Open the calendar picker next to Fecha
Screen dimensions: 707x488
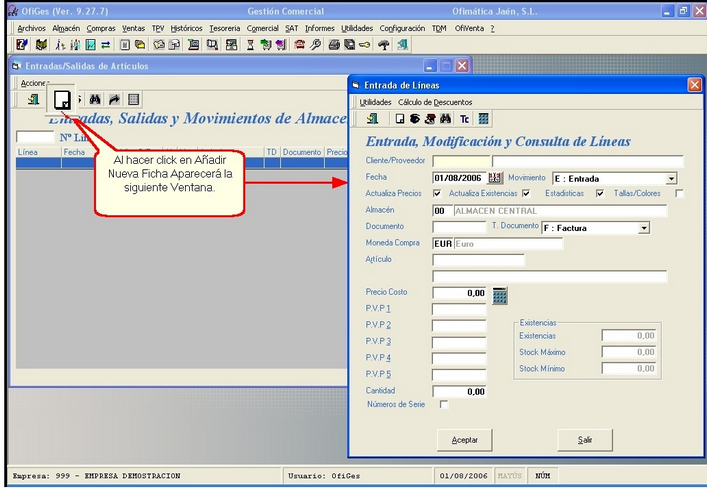[x=495, y=178]
